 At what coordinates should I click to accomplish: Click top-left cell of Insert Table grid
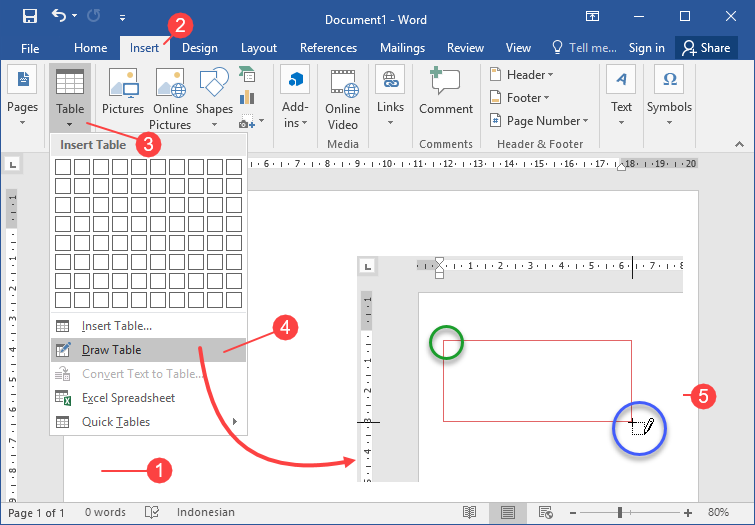tap(63, 167)
